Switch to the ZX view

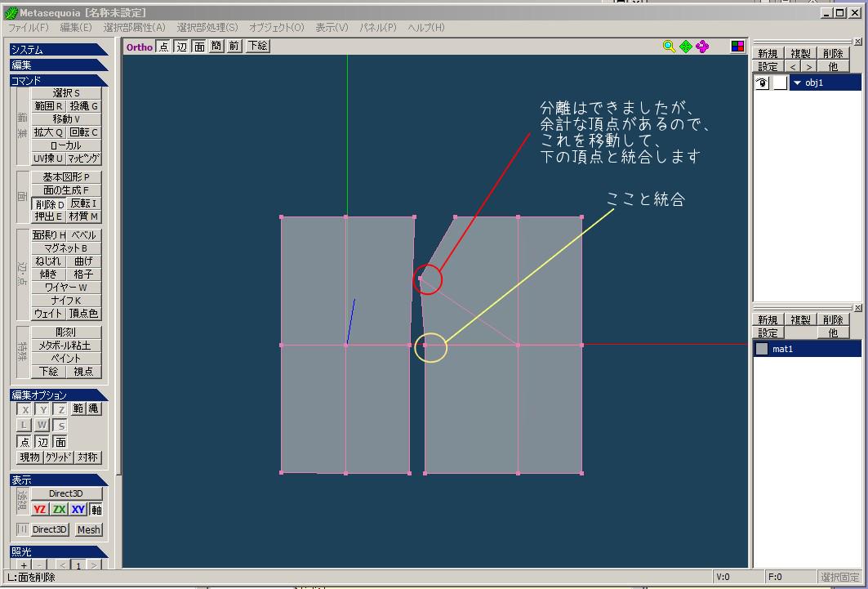(x=59, y=509)
